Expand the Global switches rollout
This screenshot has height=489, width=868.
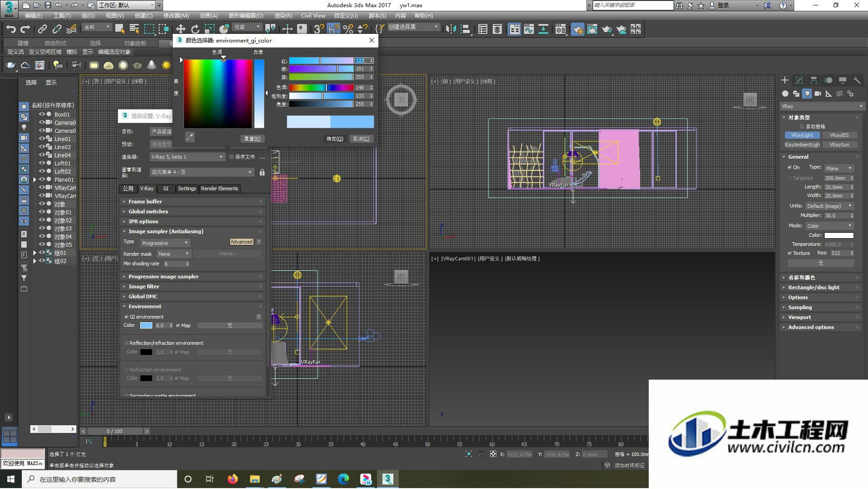point(193,212)
